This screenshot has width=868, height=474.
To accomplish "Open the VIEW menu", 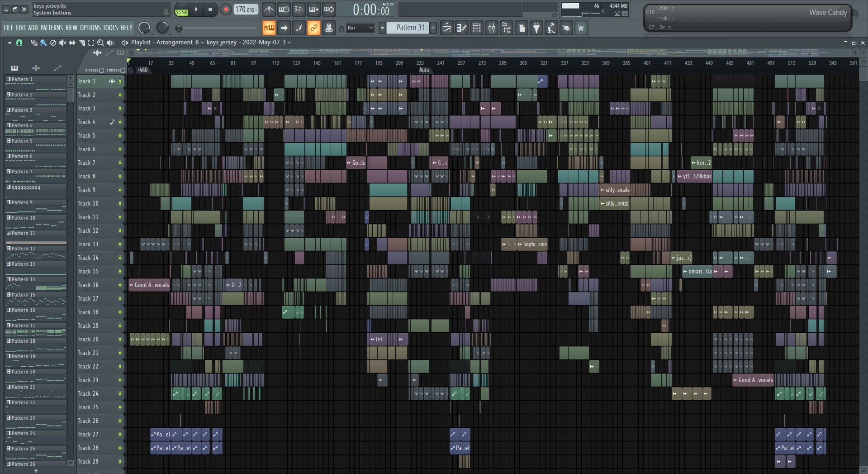I will click(71, 28).
